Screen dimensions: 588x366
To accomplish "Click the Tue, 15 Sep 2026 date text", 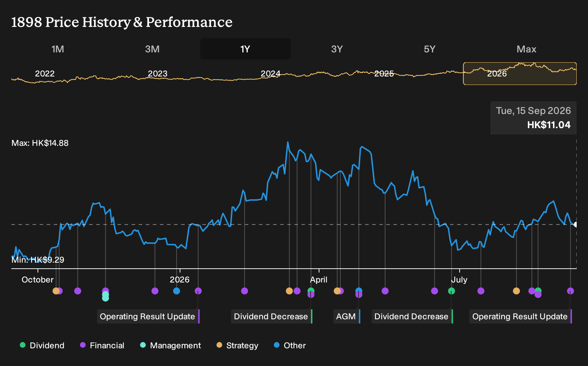I will click(x=533, y=111).
